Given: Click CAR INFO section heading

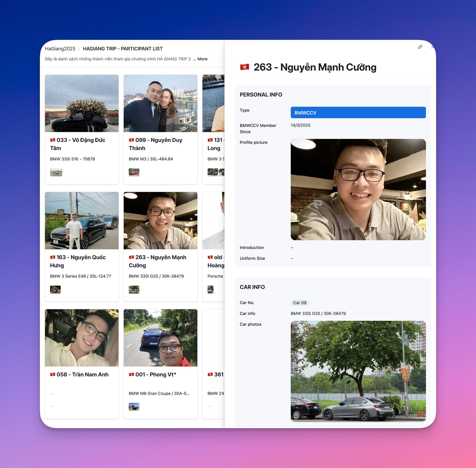Looking at the screenshot, I should [x=252, y=287].
